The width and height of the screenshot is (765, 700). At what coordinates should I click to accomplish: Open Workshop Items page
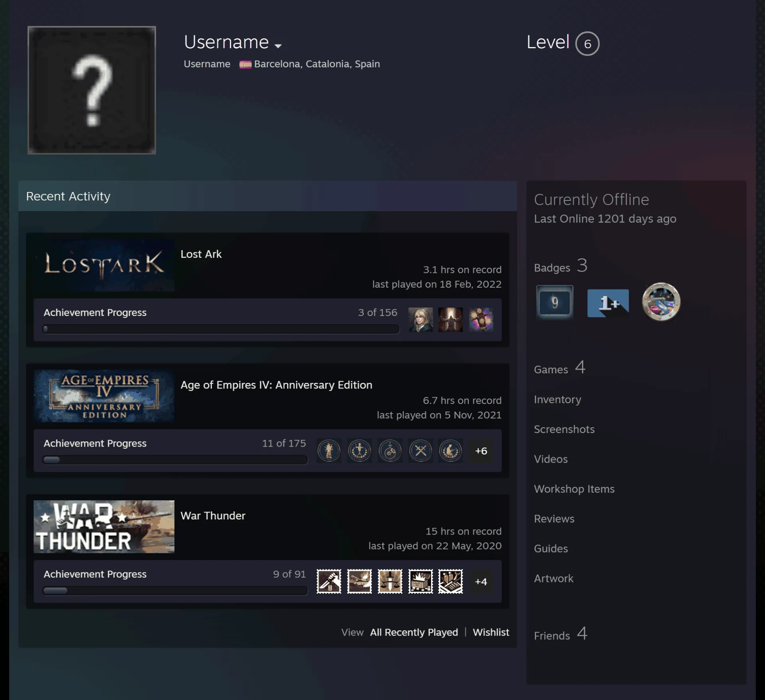(574, 489)
